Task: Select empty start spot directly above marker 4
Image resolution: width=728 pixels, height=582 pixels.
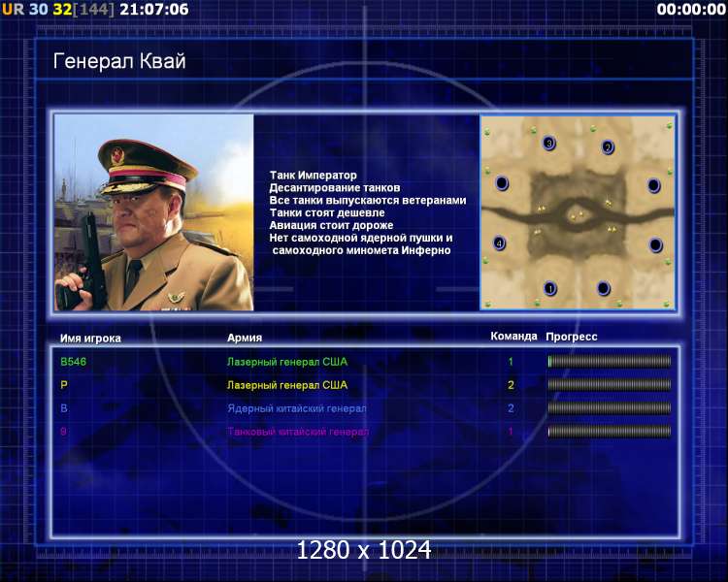Action: [x=502, y=183]
